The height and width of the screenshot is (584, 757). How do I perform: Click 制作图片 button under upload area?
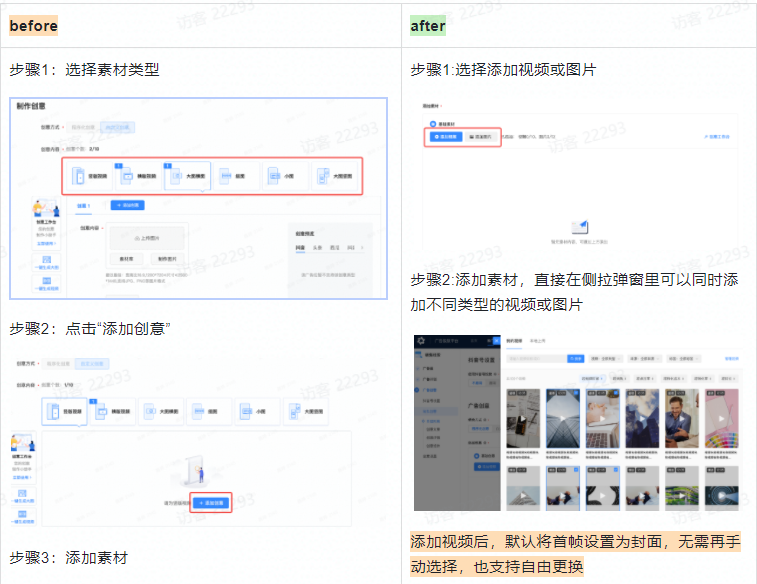(168, 259)
